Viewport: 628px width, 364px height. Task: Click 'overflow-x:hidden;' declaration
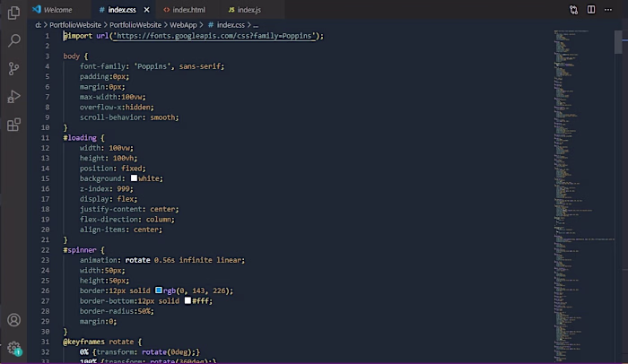(x=117, y=107)
